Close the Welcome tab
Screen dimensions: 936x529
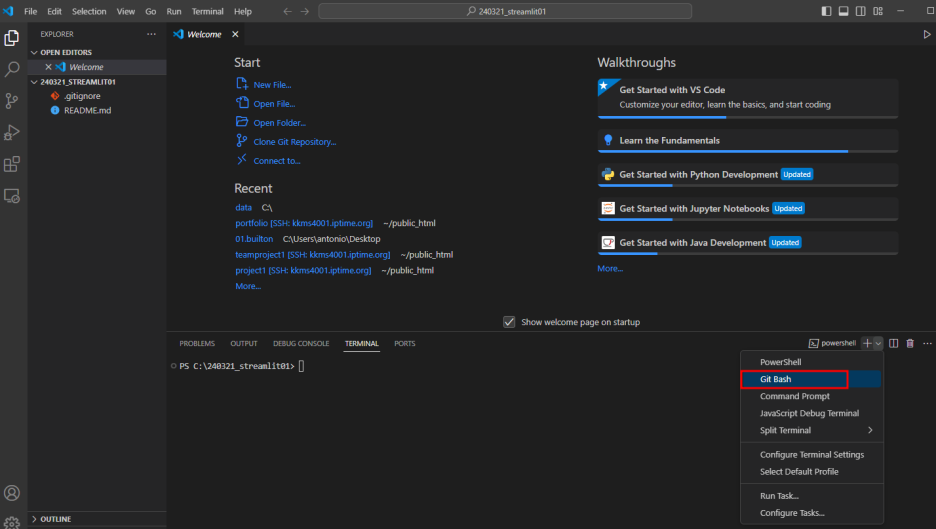pos(235,34)
